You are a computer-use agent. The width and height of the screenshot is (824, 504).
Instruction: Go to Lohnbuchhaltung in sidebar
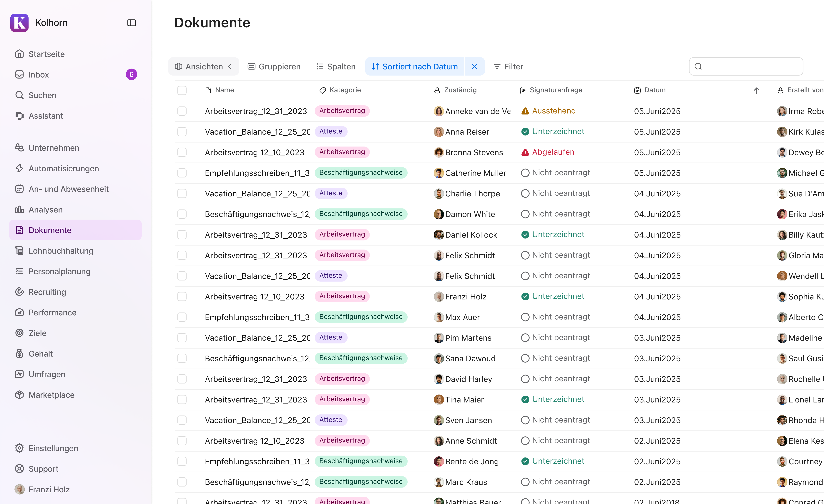coord(61,251)
